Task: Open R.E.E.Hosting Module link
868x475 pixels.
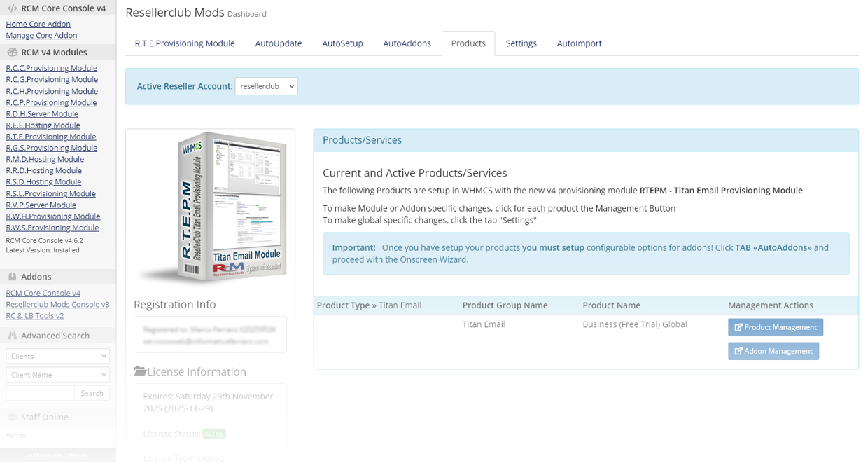Action: 43,125
